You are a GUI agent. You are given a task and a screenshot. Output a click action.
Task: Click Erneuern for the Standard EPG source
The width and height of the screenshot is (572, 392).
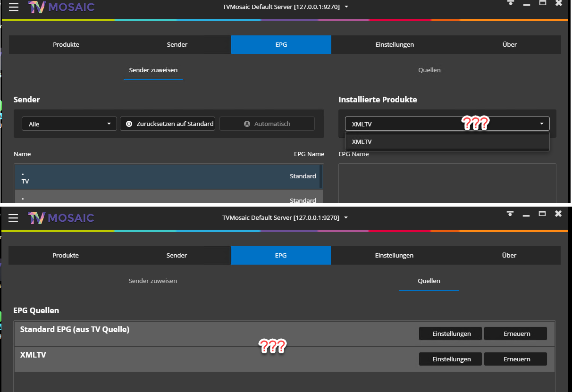point(516,334)
